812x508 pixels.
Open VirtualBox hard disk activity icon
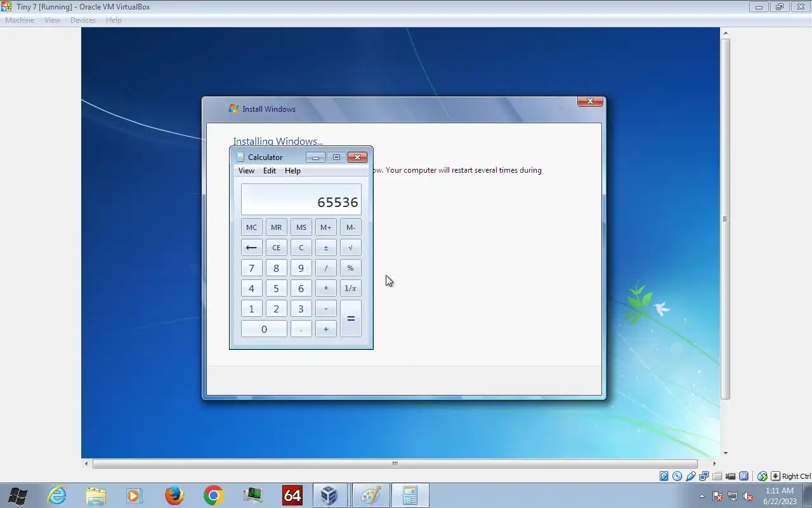coord(664,476)
